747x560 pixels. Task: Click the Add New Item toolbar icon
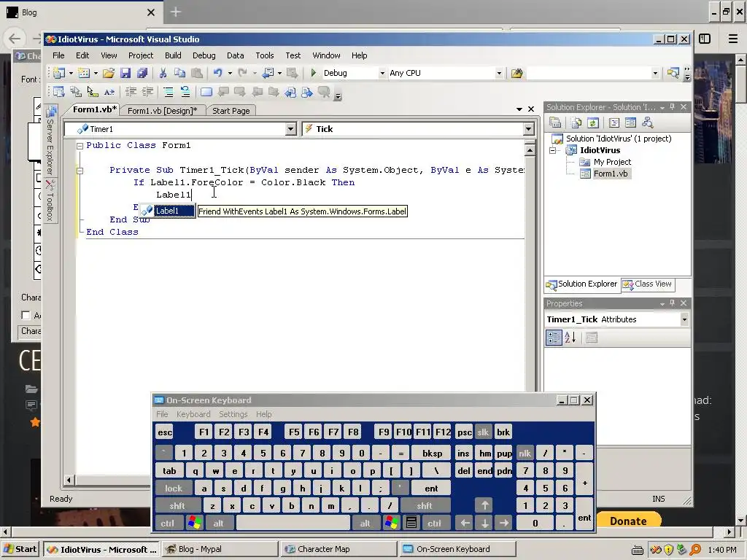pos(84,73)
